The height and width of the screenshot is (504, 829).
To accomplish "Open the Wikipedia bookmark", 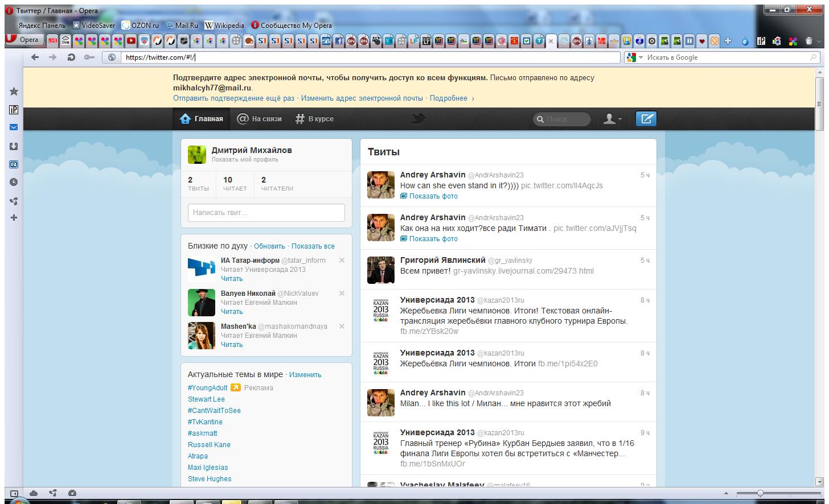I will click(x=224, y=25).
